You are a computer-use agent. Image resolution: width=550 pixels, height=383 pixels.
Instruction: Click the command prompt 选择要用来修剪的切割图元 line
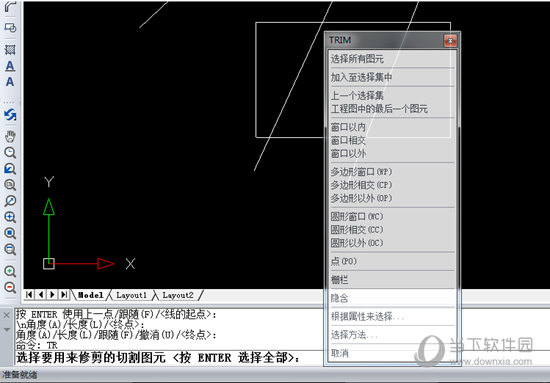[158, 358]
